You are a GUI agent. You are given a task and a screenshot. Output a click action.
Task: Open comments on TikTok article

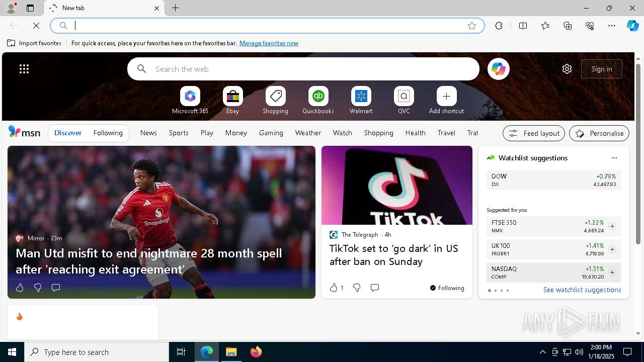point(375,288)
